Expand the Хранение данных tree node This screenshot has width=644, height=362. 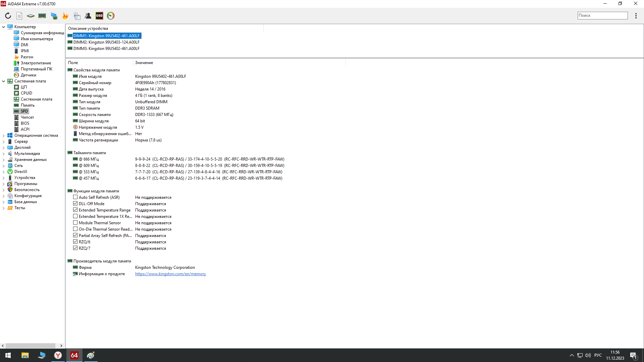[x=3, y=160]
